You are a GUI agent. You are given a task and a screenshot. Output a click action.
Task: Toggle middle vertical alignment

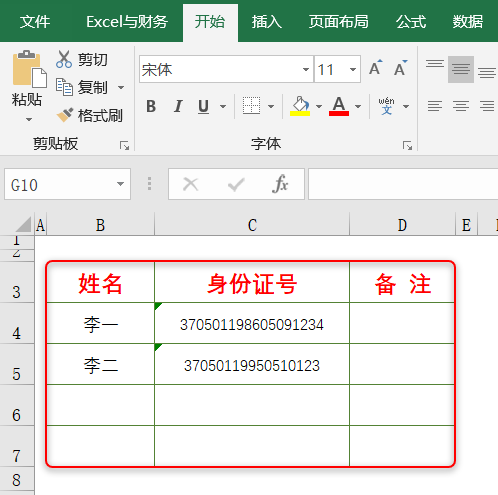tap(461, 69)
